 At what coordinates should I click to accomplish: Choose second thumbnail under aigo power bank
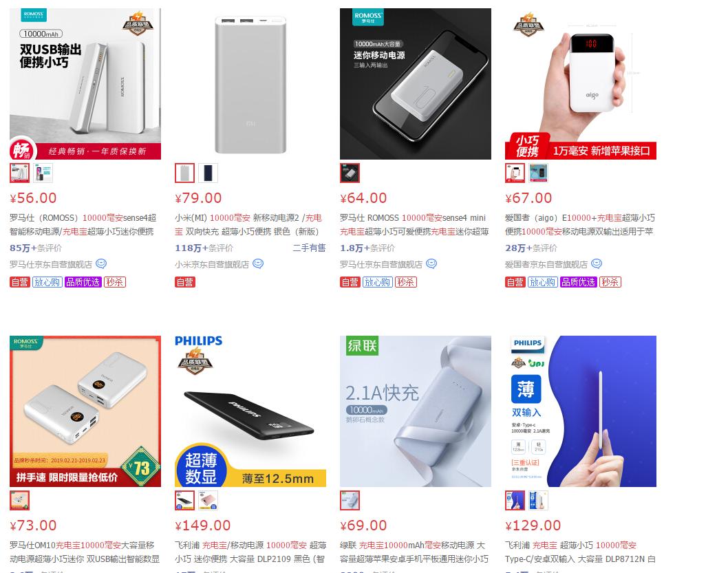(539, 173)
